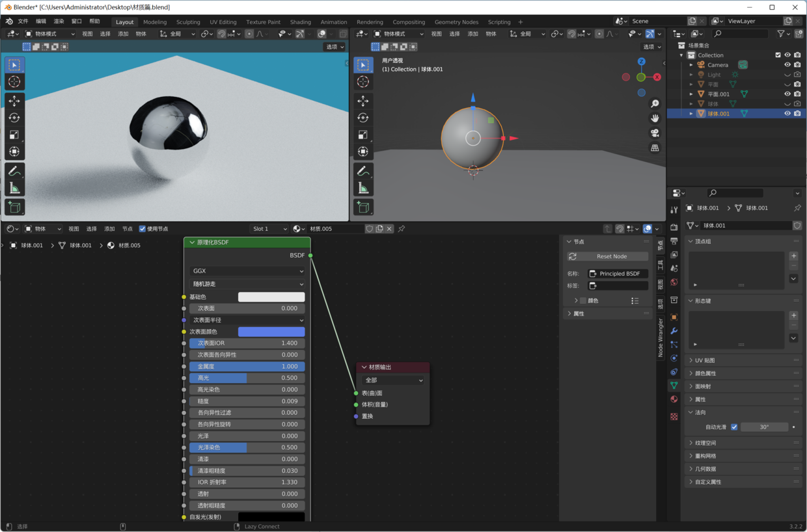
Task: Enable render visibility for the Light object
Action: (x=797, y=74)
